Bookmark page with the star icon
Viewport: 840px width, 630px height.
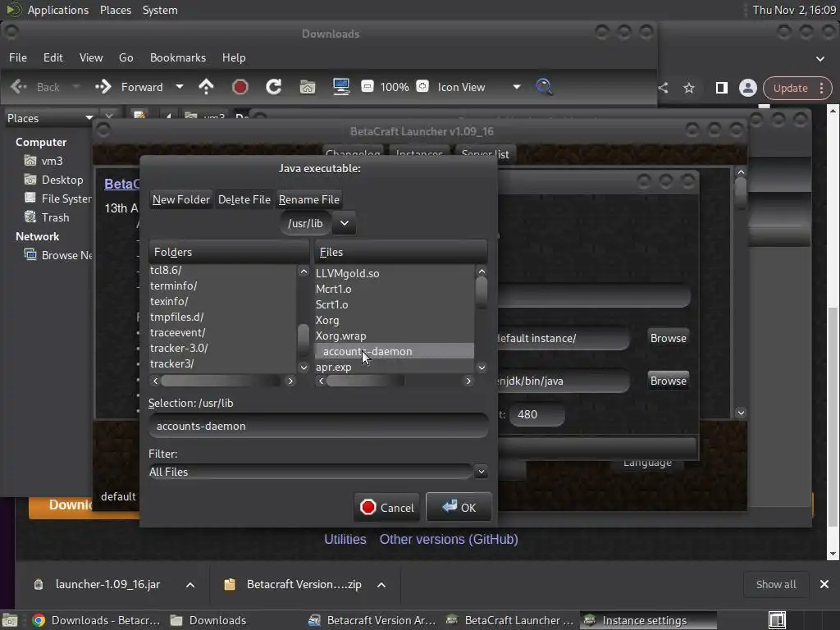[x=689, y=88]
